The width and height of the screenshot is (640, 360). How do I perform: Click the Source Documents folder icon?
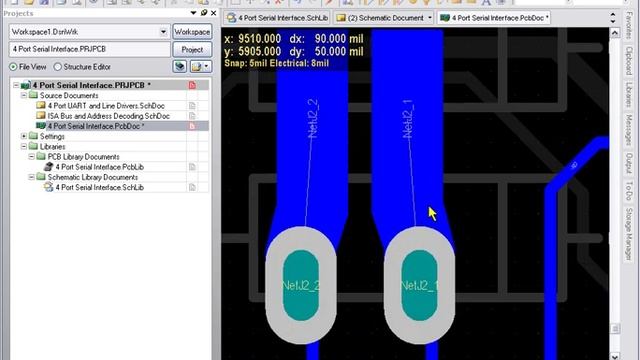[33, 95]
